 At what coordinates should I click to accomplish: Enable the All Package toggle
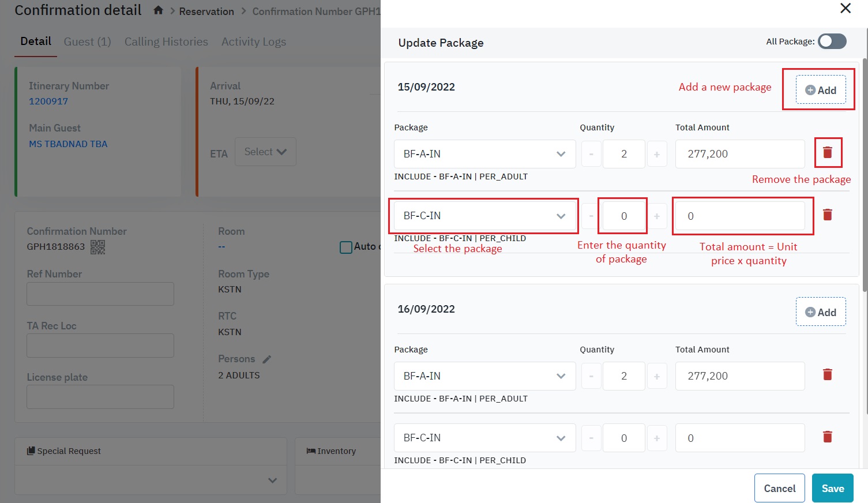tap(832, 42)
